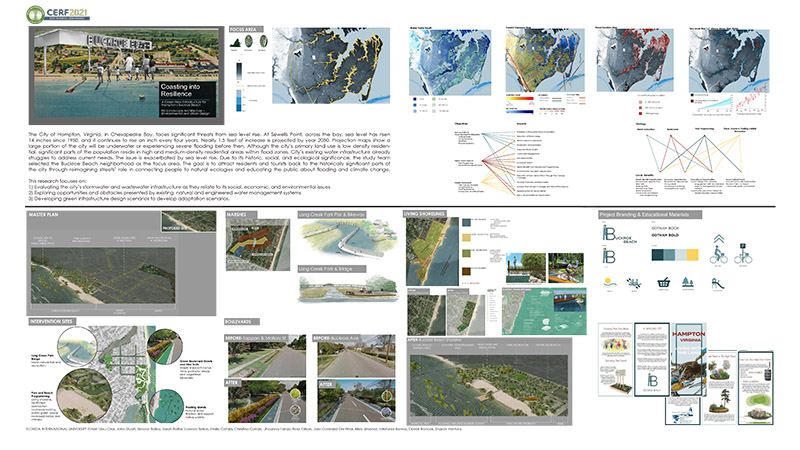Click the 'INTERVENTION SITES' section label
Viewport: 800px width, 450px height.
51,321
